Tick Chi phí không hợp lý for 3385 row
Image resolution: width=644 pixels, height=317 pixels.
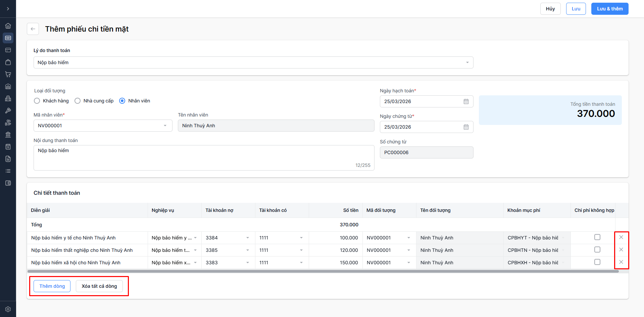(x=597, y=250)
